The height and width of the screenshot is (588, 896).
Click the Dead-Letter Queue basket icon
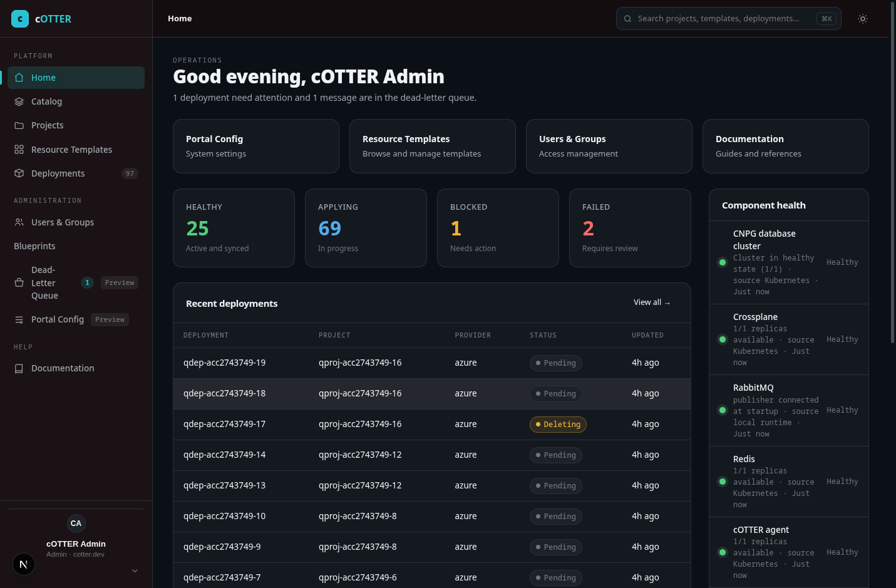point(19,282)
